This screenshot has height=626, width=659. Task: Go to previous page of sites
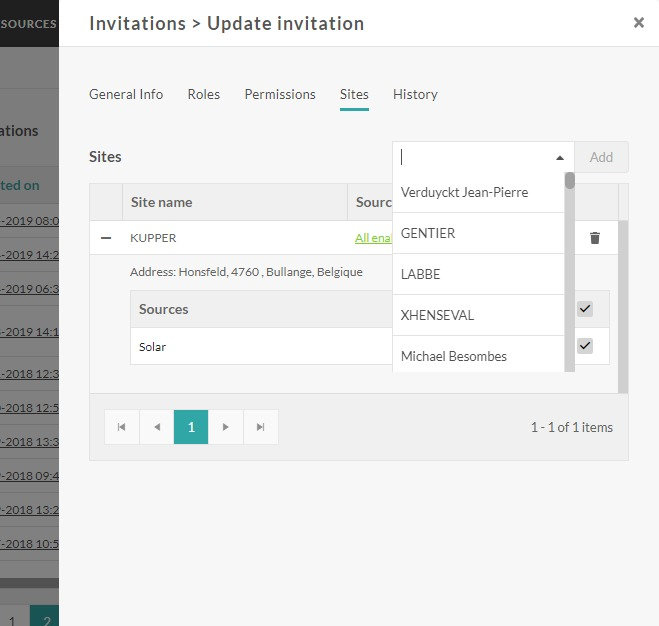157,427
